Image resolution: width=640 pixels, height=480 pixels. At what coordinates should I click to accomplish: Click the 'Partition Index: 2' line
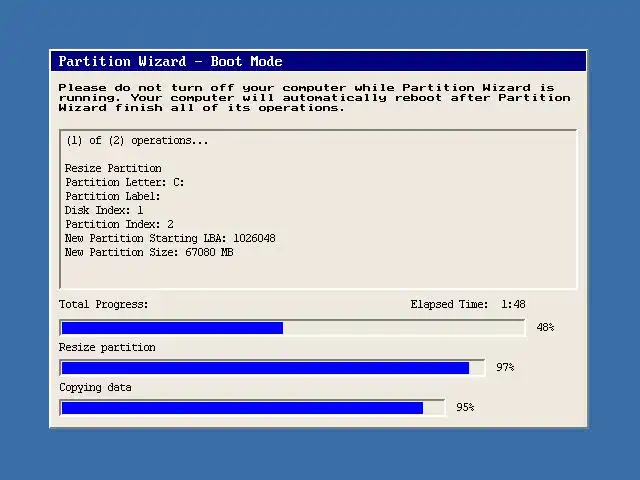[119, 224]
